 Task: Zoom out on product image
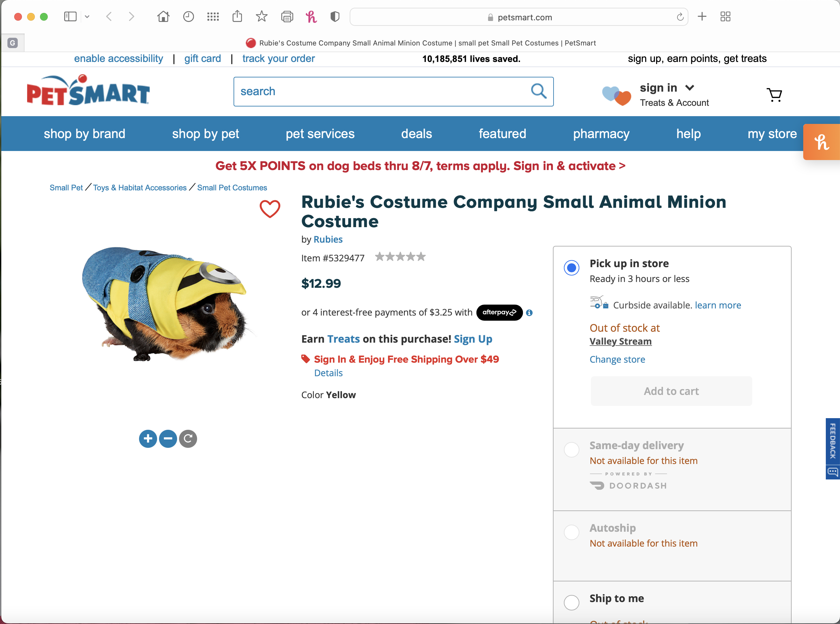point(168,438)
